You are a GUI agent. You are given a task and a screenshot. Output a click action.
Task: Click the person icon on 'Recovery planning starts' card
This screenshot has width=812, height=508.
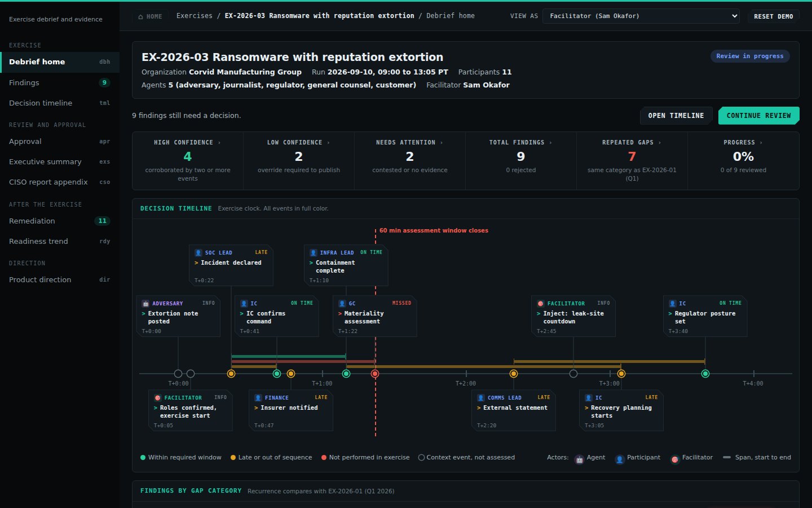click(589, 398)
